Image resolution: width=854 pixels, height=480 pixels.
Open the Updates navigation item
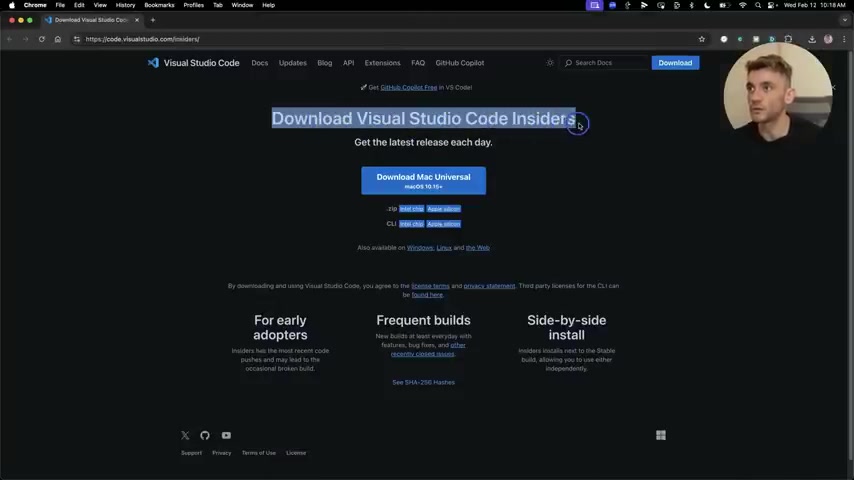coord(292,63)
